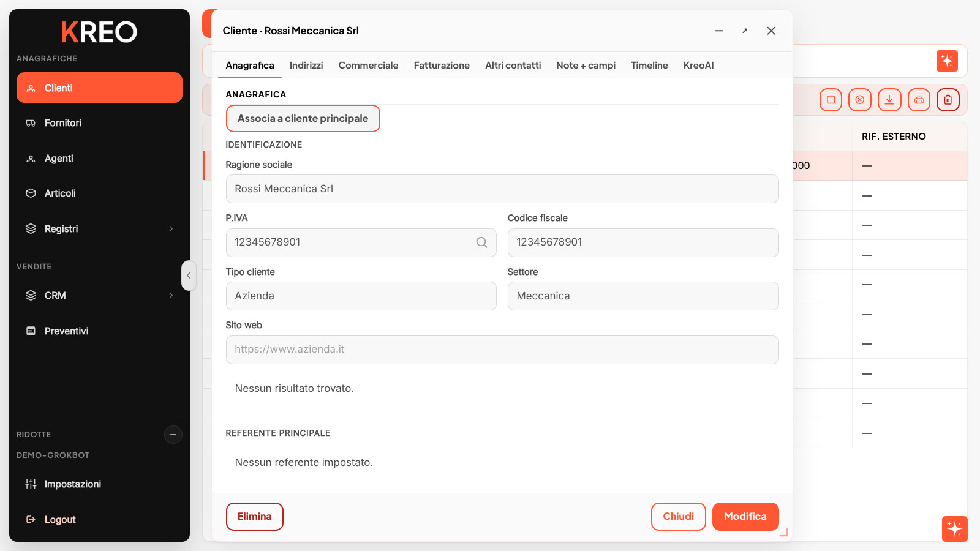
Task: Close the Cliente dialog with X
Action: coord(771,31)
